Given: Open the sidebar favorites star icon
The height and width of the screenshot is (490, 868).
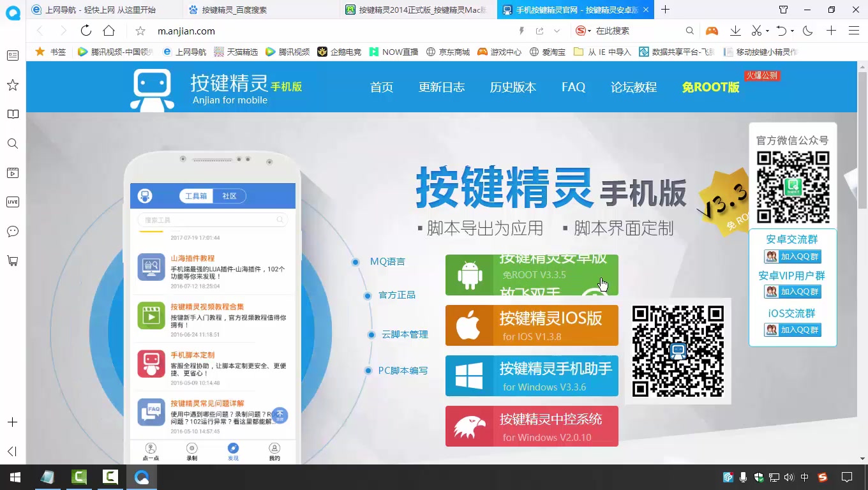Looking at the screenshot, I should 12,85.
